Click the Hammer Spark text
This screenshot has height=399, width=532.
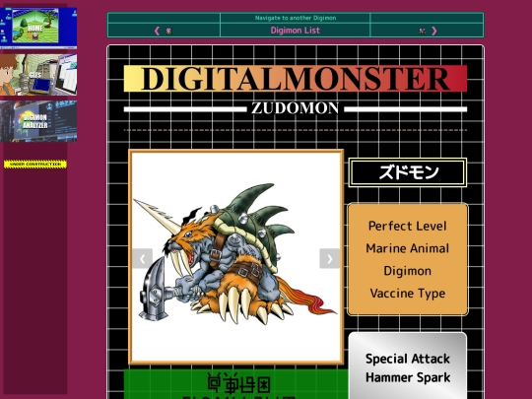pos(408,377)
